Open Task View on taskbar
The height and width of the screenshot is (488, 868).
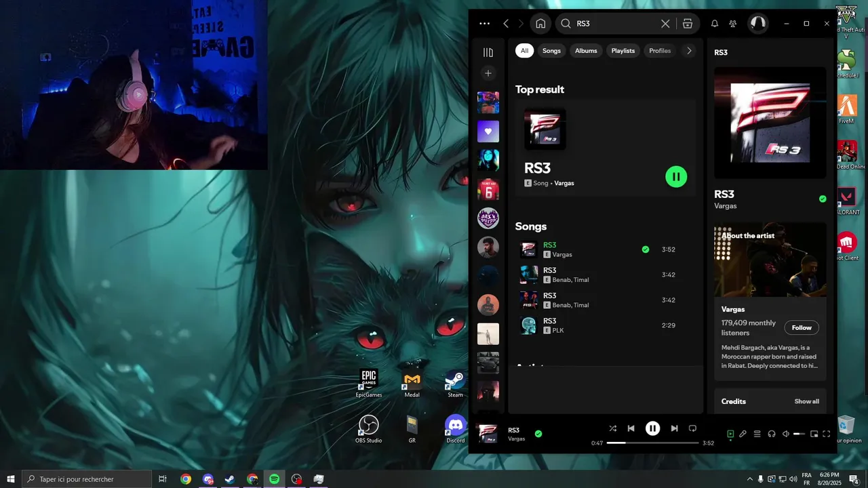[163, 479]
